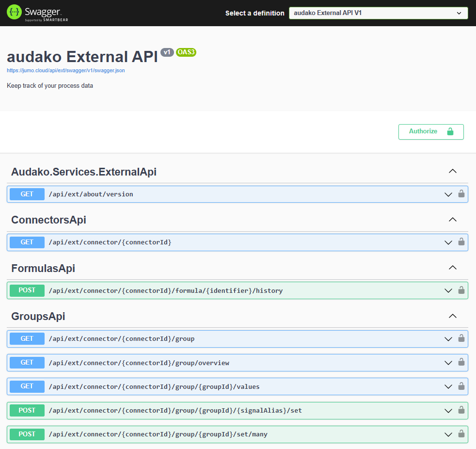Click lock icon on {signalAlias}/set row
Image resolution: width=476 pixels, height=449 pixels.
(461, 410)
